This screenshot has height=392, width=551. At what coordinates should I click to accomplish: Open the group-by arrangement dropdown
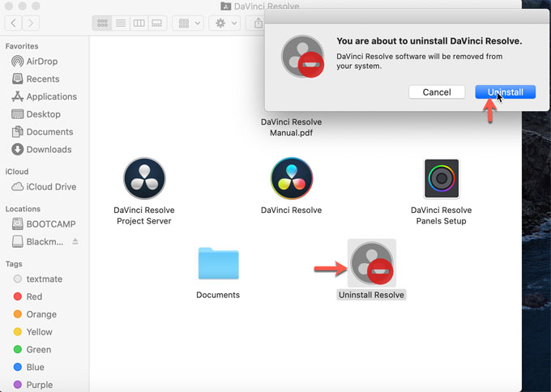pyautogui.click(x=188, y=23)
